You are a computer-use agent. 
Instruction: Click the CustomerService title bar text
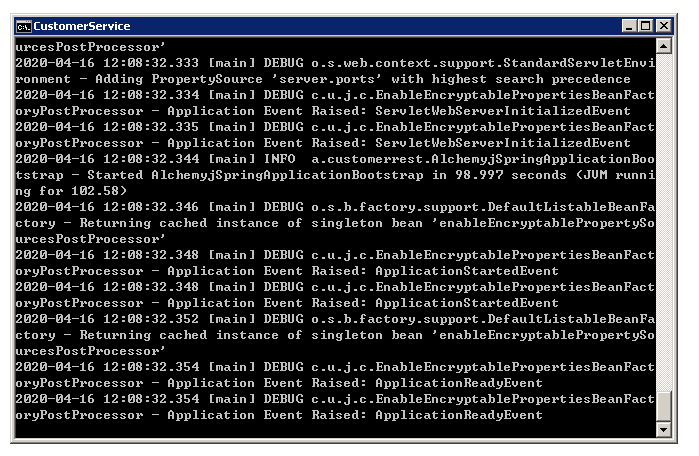(82, 25)
